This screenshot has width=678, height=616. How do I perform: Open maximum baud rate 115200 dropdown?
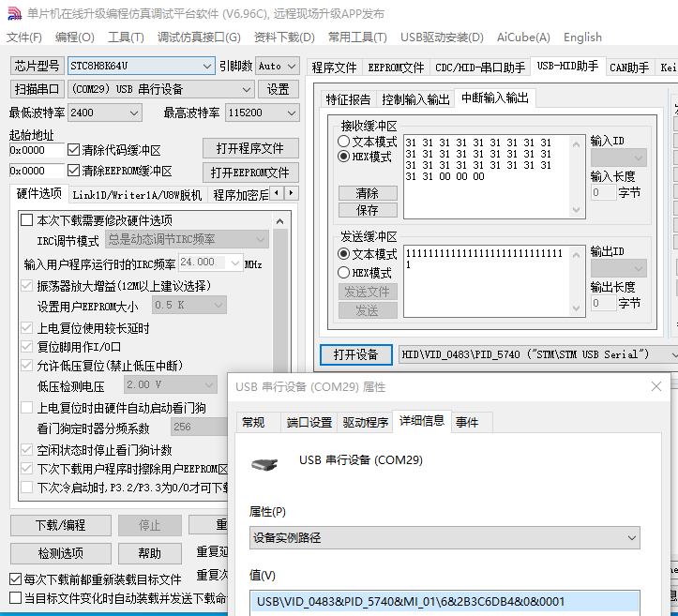pos(263,113)
